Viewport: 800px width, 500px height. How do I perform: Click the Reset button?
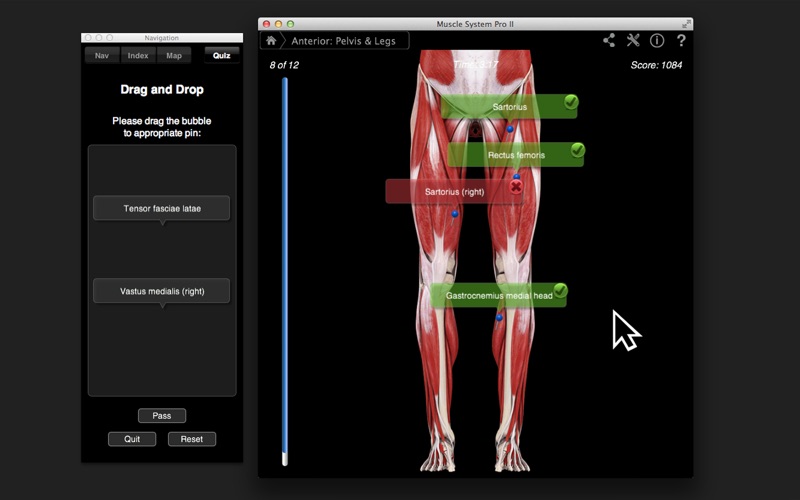tap(192, 439)
